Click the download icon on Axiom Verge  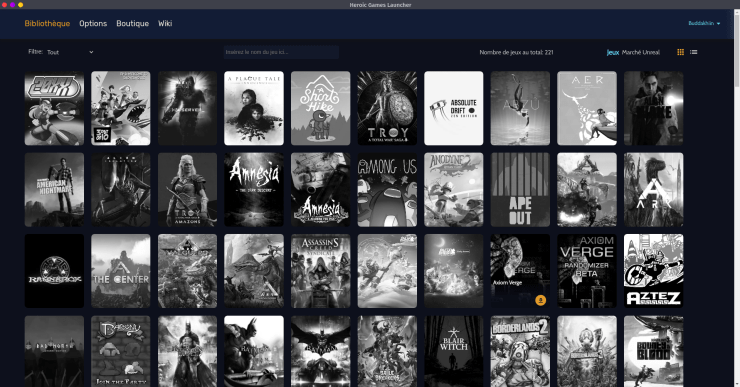[540, 300]
